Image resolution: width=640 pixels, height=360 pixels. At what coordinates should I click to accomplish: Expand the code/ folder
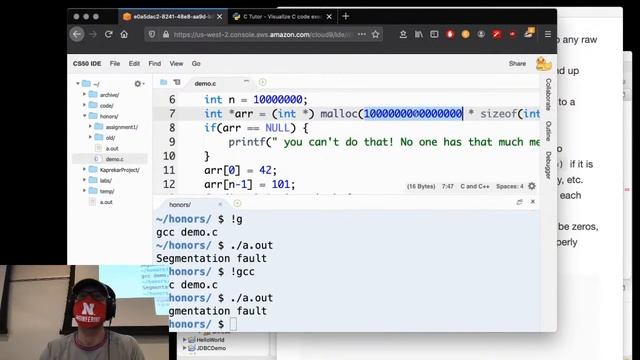84,105
